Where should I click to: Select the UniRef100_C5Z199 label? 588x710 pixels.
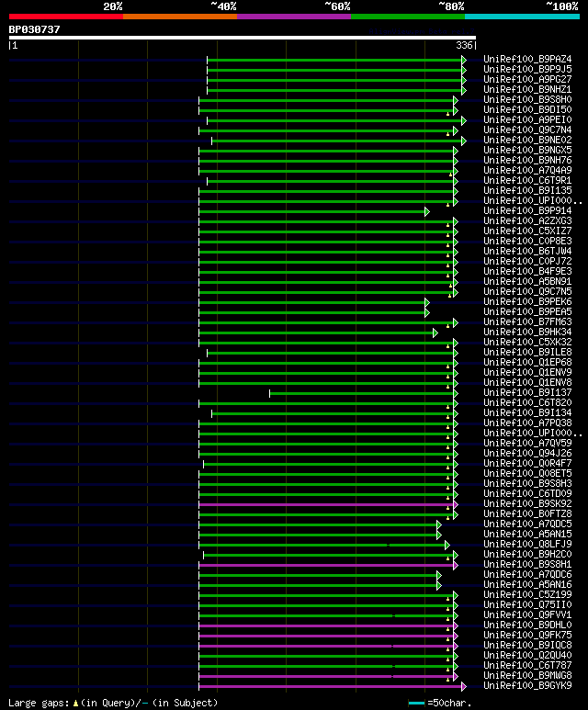tap(527, 595)
